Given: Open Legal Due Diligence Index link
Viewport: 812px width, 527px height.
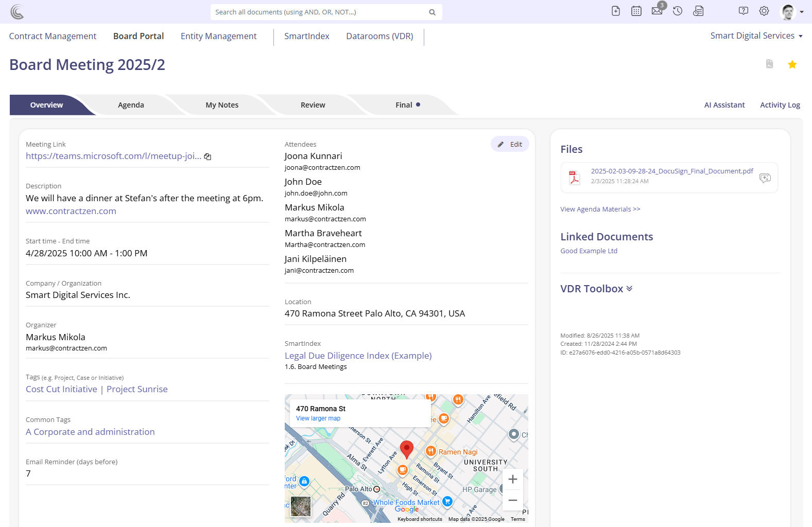Looking at the screenshot, I should 358,356.
